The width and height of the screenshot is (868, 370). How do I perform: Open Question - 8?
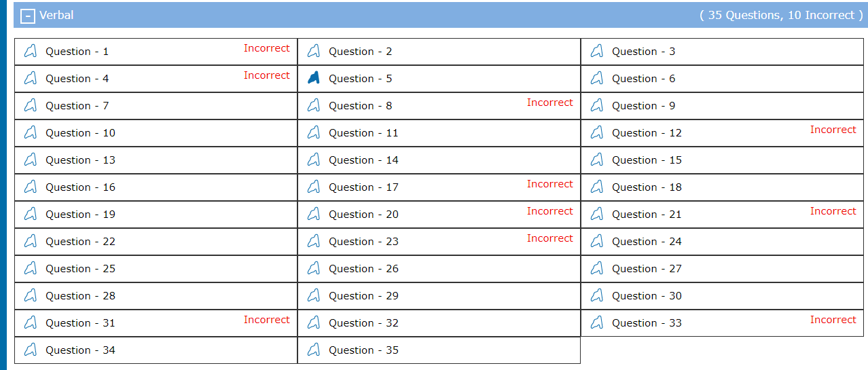pos(360,106)
